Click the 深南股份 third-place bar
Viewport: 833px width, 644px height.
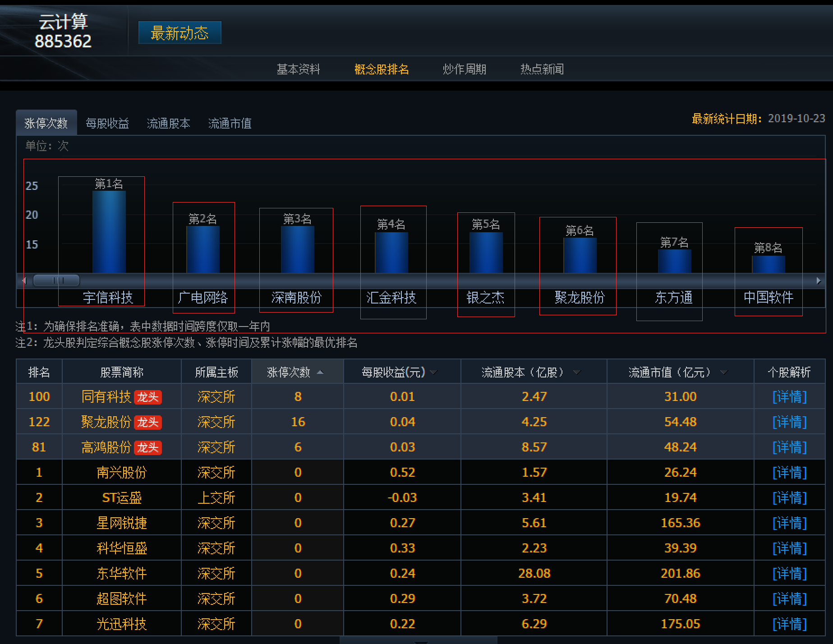[x=298, y=249]
